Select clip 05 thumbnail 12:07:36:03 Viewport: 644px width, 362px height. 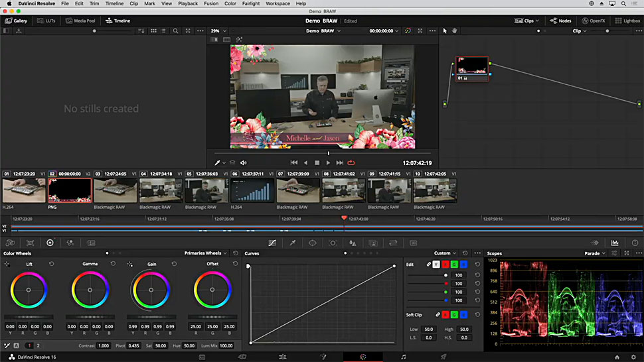[206, 191]
